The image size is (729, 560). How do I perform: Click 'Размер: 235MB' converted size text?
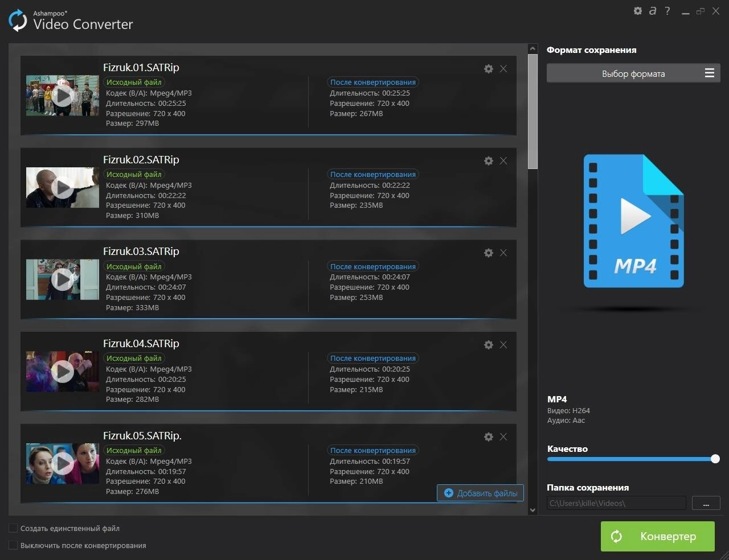357,205
